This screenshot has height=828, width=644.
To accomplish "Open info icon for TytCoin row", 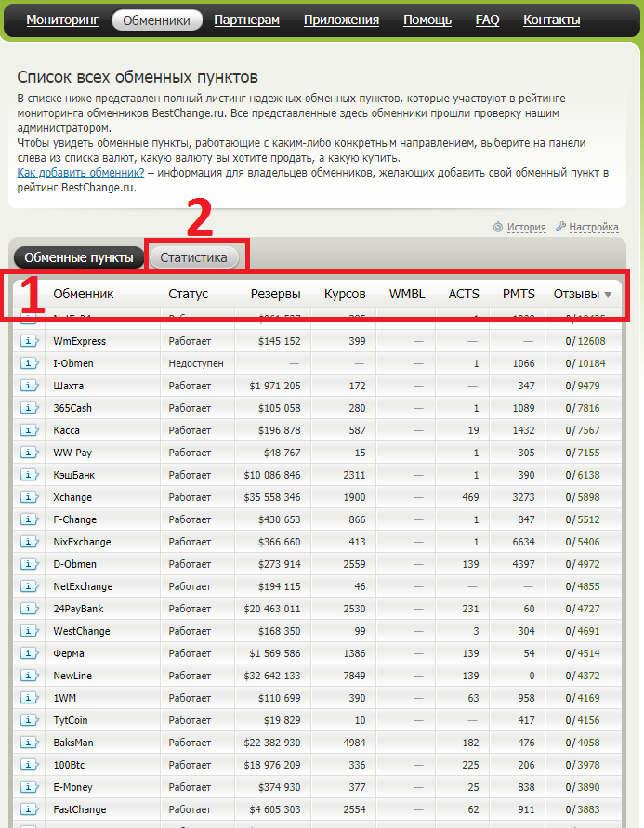I will (x=29, y=720).
